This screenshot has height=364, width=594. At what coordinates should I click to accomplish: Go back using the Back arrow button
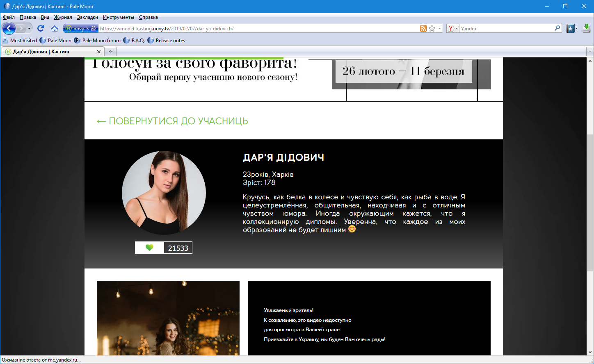tap(9, 28)
